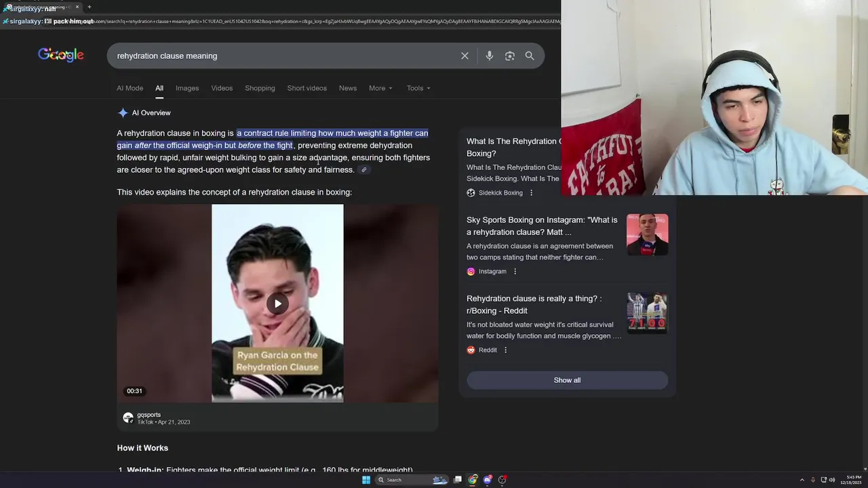Open a new browser tab
868x488 pixels.
pos(89,7)
